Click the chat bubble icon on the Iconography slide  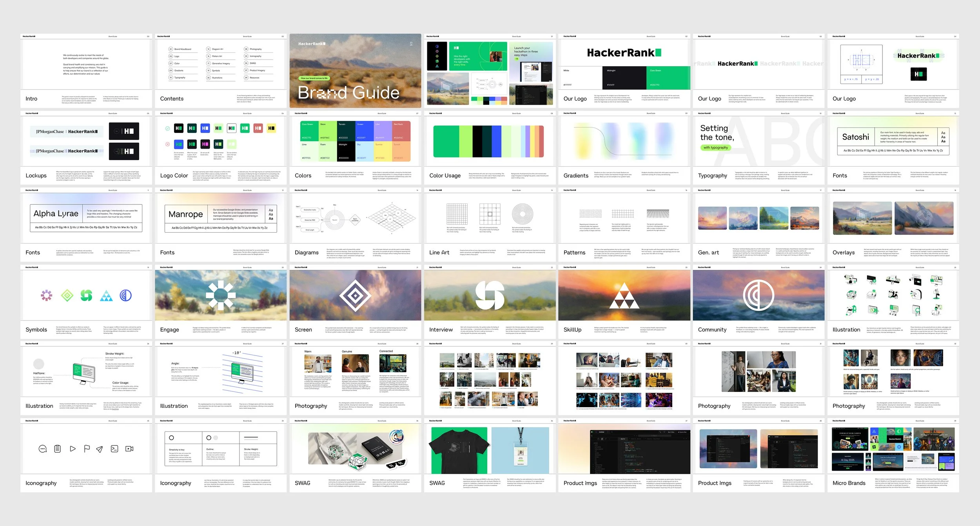(x=43, y=449)
